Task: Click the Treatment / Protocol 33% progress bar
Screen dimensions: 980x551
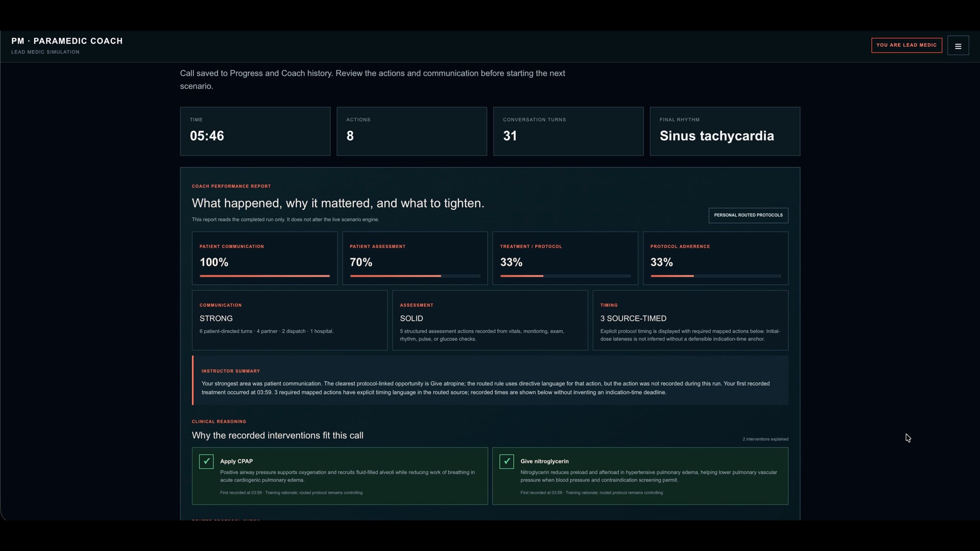Action: pyautogui.click(x=565, y=276)
